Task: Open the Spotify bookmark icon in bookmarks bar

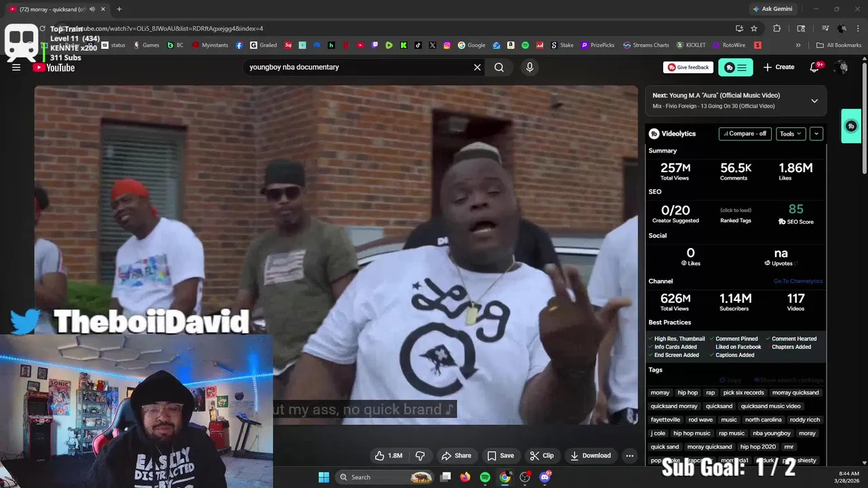Action: [x=526, y=45]
